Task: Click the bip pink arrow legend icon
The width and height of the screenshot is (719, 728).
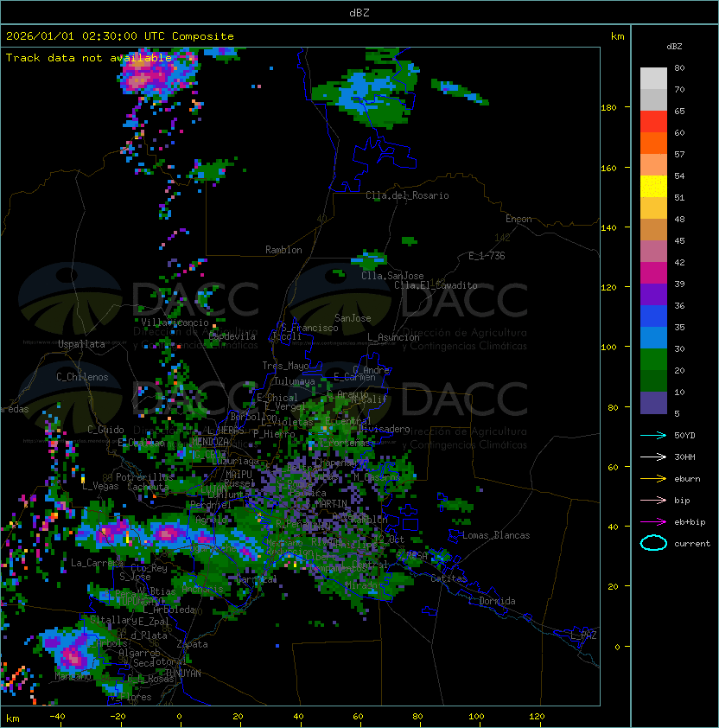Action: 653,500
